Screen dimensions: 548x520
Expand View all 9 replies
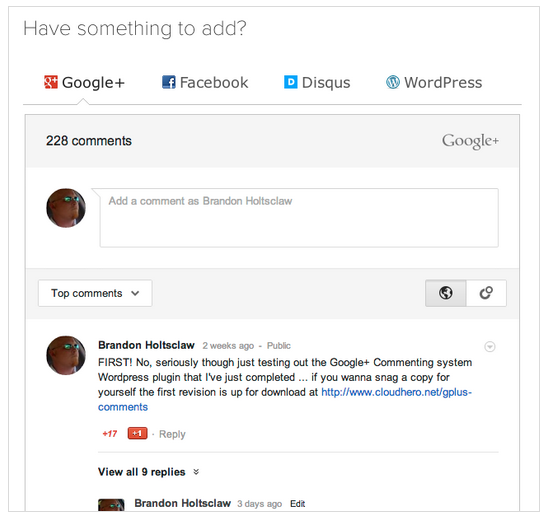click(142, 472)
